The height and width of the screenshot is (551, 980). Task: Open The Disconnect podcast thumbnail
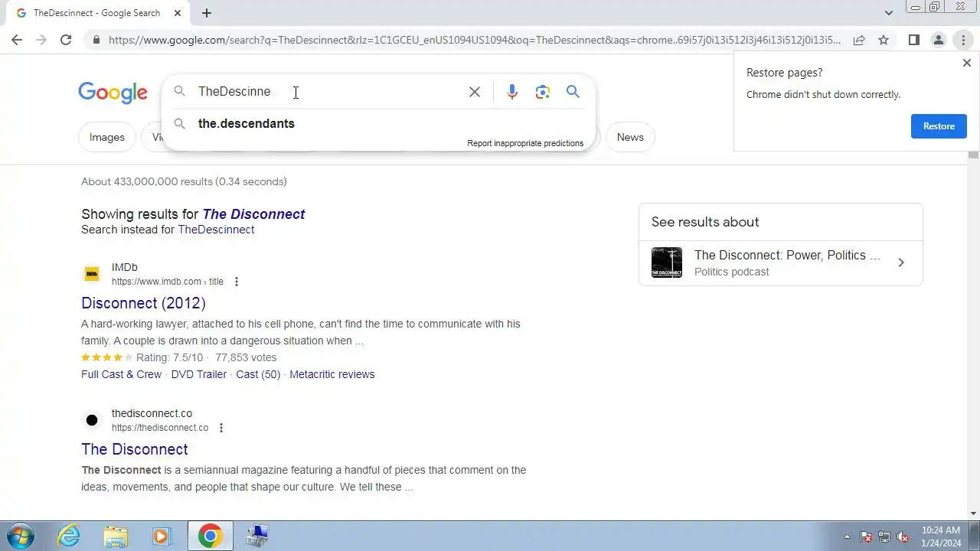point(667,262)
